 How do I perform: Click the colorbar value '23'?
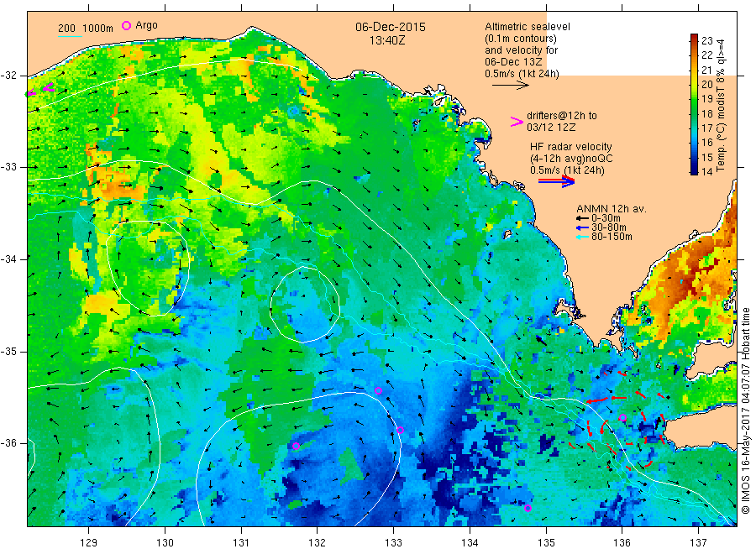coord(706,40)
